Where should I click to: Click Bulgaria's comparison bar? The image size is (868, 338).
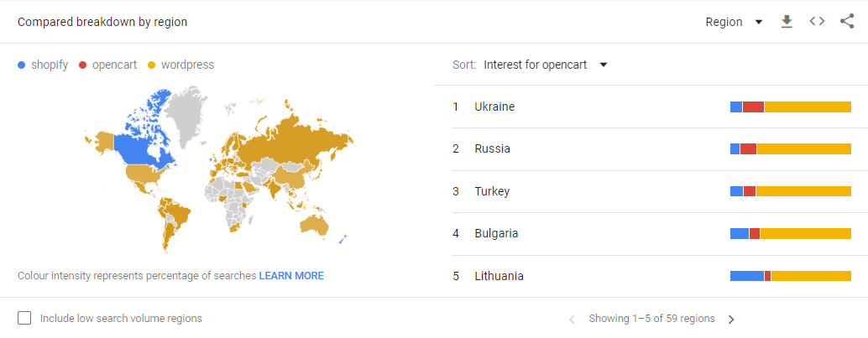pyautogui.click(x=791, y=233)
